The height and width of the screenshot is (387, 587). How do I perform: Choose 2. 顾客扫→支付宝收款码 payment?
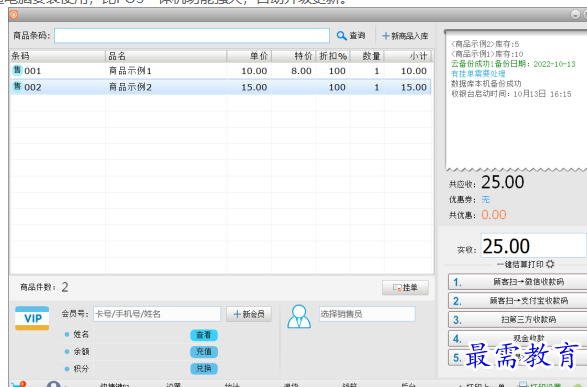(x=517, y=301)
